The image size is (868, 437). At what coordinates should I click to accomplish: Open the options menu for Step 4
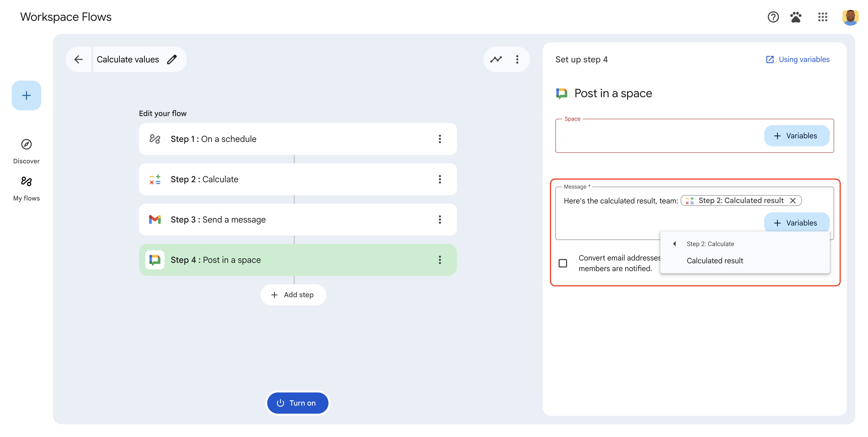440,260
